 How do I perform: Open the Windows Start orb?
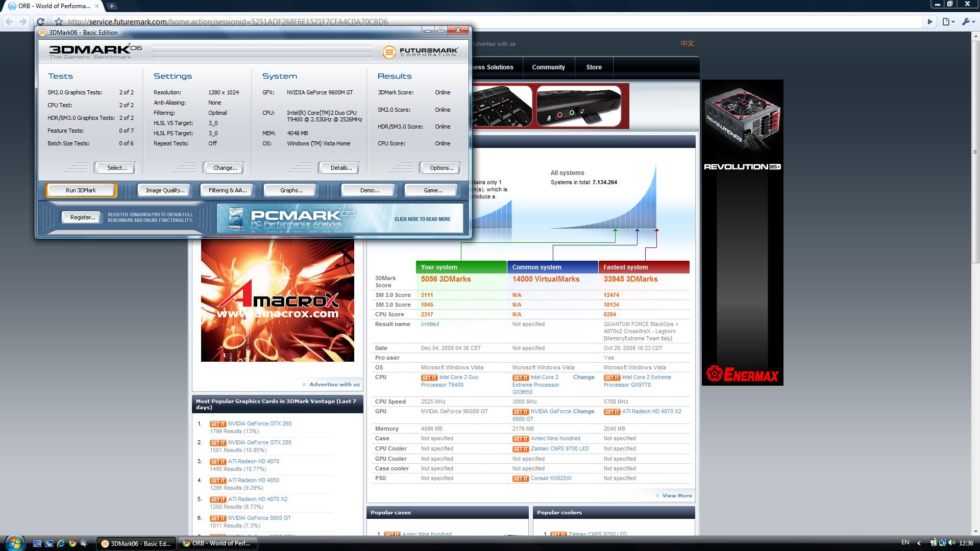[x=14, y=543]
